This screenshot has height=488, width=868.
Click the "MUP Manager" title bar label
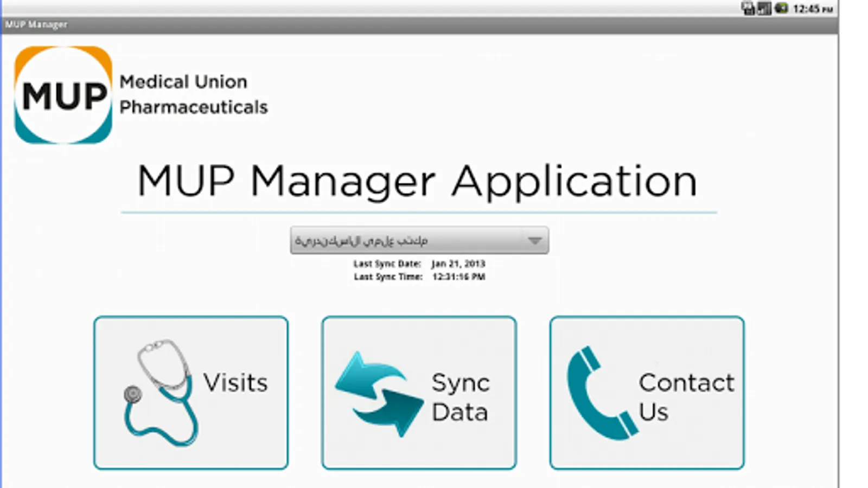36,24
